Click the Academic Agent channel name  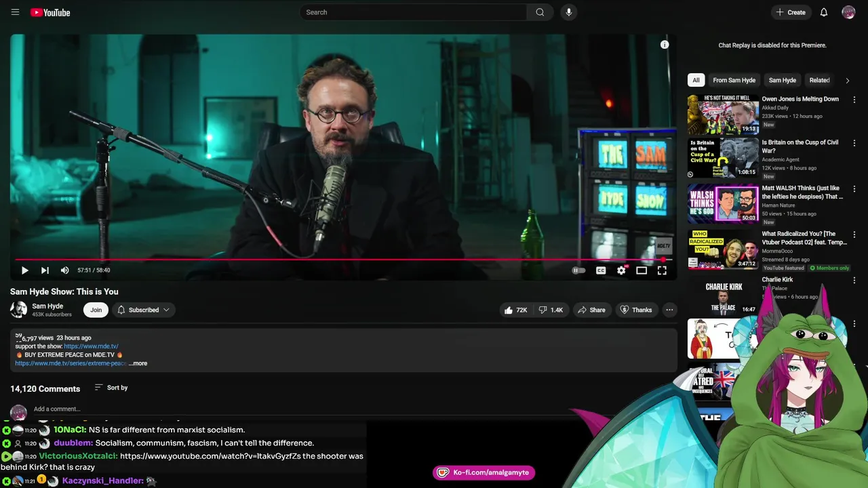[x=781, y=160]
